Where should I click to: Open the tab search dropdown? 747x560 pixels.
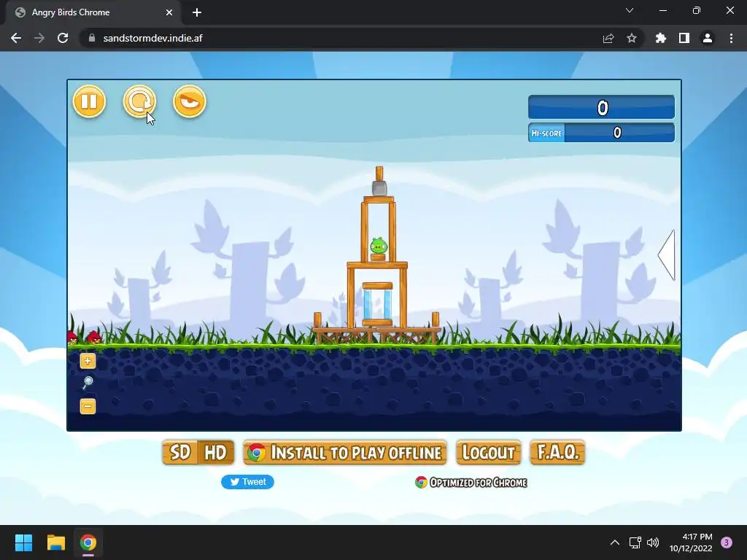tap(630, 10)
